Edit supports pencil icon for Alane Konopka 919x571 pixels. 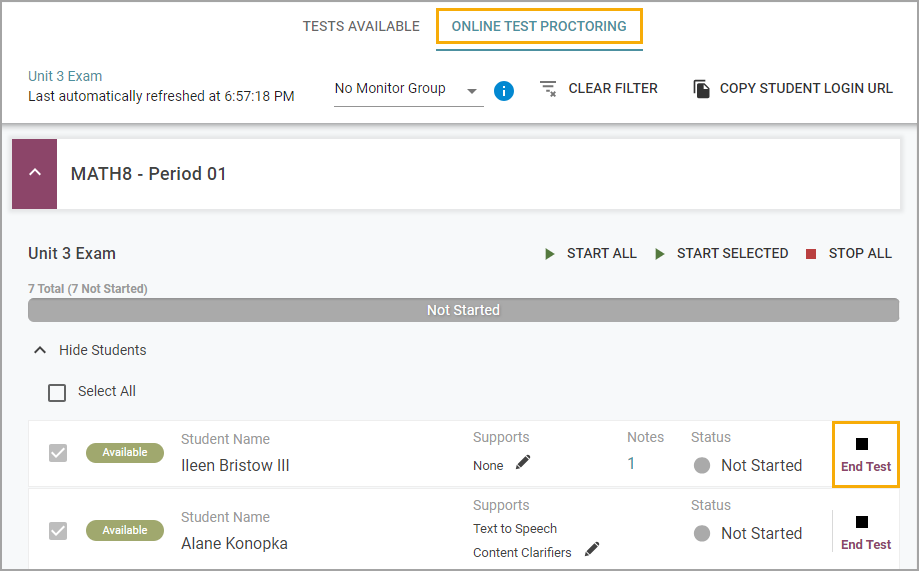pyautogui.click(x=592, y=549)
